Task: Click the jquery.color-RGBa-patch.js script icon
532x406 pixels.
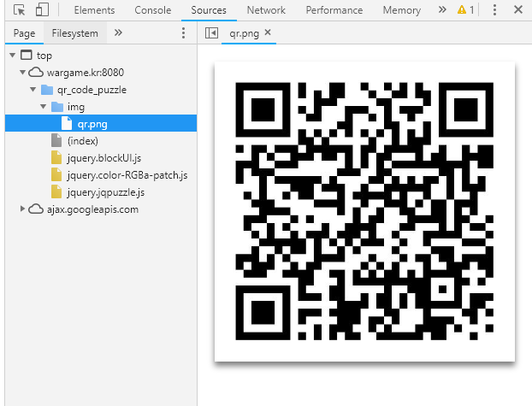Action: point(56,174)
